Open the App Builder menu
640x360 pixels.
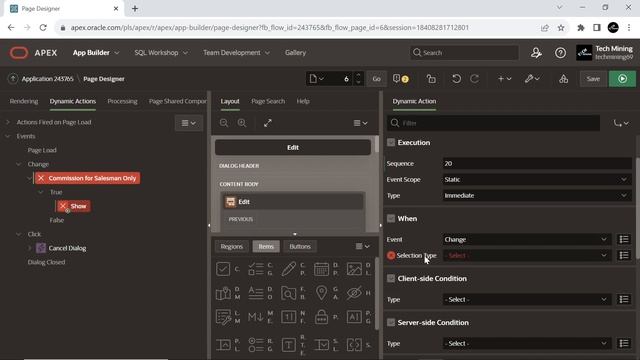point(96,53)
